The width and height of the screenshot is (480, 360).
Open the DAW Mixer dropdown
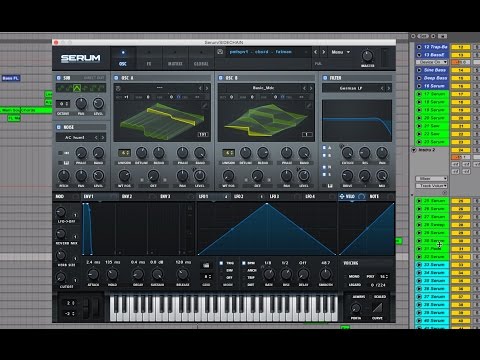click(431, 179)
